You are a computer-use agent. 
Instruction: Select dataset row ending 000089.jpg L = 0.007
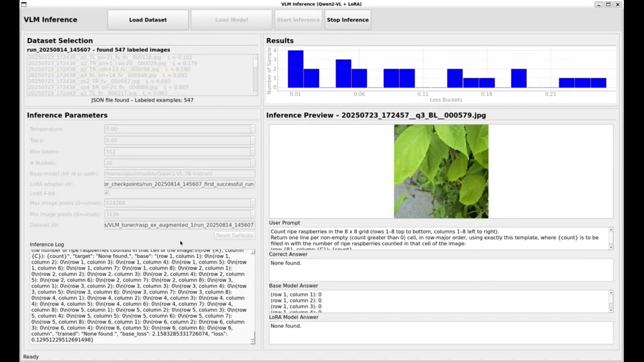coord(140,87)
